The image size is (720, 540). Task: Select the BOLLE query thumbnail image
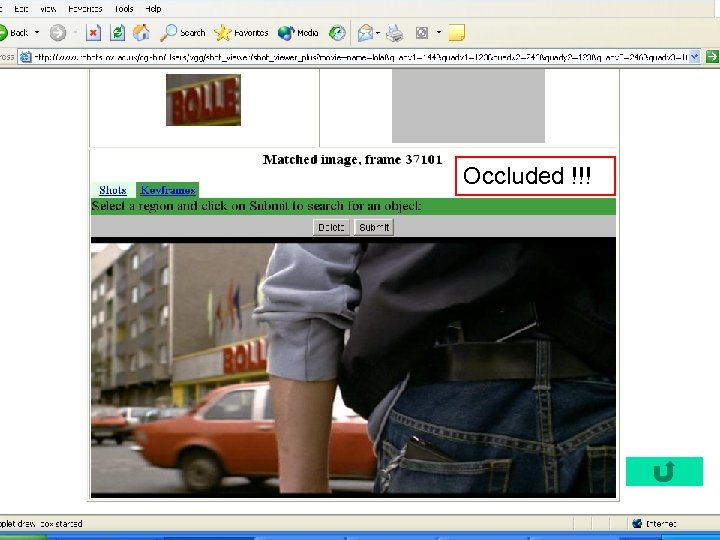tap(203, 100)
